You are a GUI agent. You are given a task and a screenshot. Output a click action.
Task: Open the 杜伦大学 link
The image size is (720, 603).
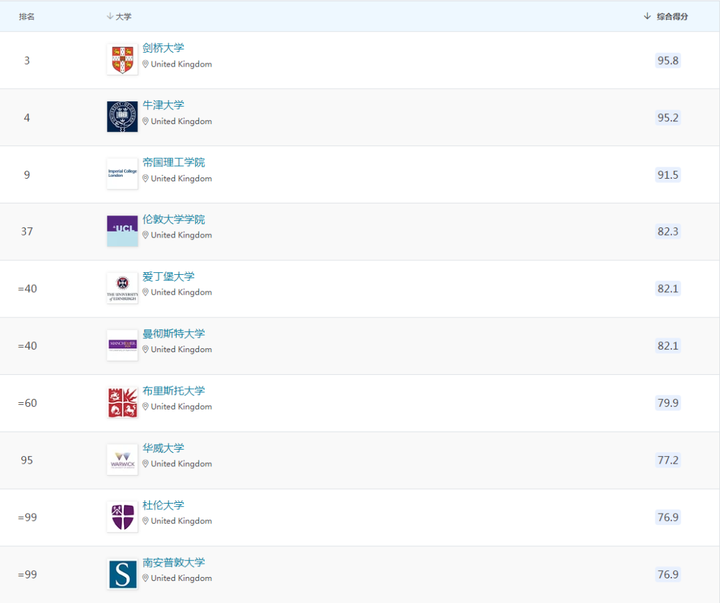pos(163,505)
